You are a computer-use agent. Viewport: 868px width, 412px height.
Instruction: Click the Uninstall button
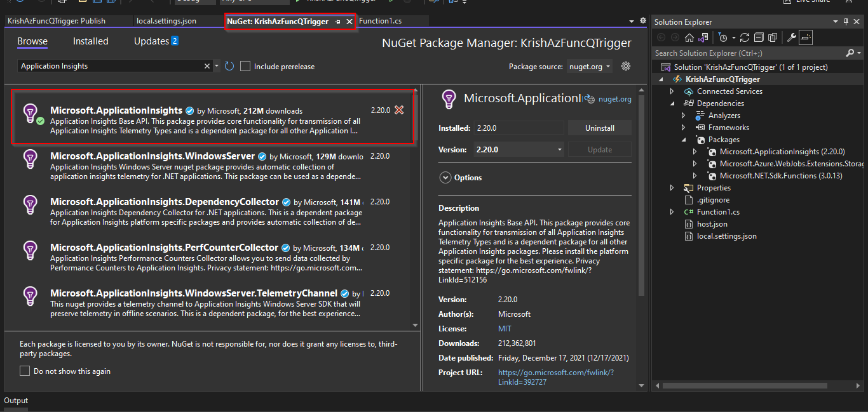[600, 128]
